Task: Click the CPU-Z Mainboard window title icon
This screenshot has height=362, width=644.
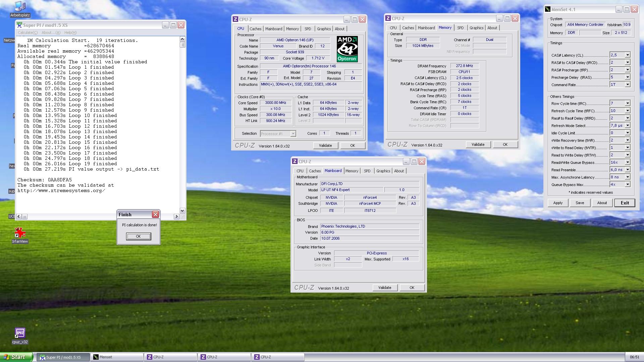Action: point(295,162)
